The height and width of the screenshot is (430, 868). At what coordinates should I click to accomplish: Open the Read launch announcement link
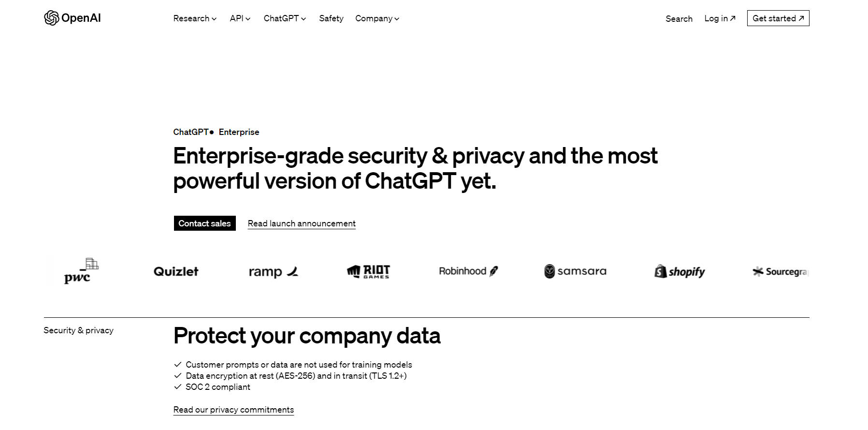301,223
